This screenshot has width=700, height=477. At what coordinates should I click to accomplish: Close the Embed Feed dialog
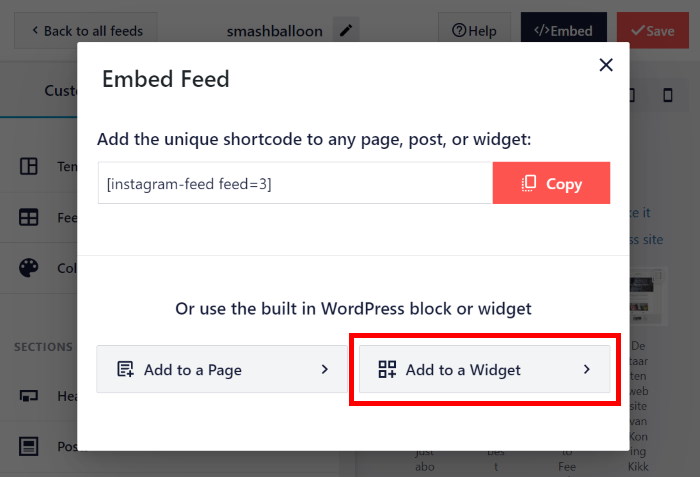[605, 65]
